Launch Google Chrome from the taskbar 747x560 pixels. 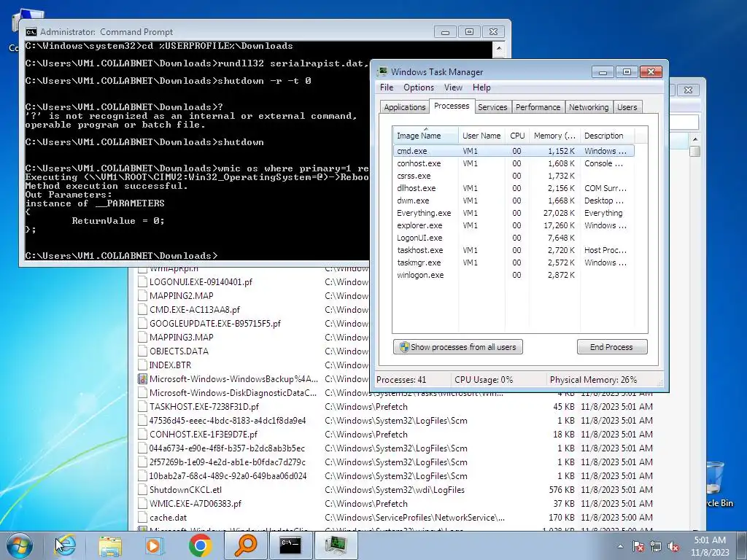pyautogui.click(x=200, y=545)
